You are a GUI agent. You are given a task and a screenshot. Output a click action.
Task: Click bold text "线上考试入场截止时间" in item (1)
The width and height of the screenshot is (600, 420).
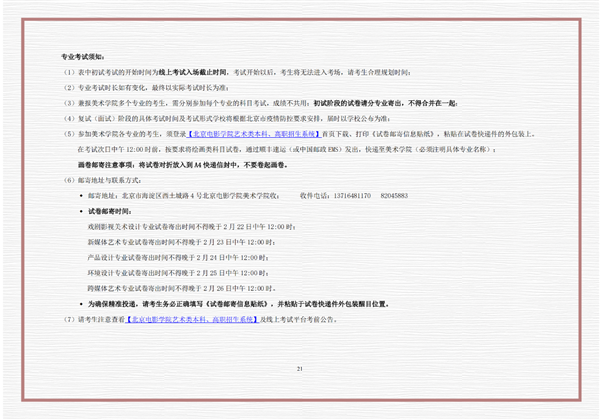(193, 72)
